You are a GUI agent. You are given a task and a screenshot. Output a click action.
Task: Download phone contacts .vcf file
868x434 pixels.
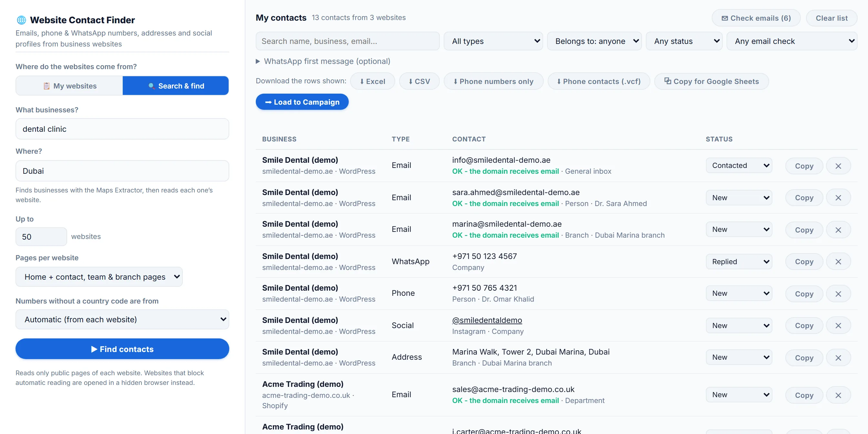[x=598, y=81]
